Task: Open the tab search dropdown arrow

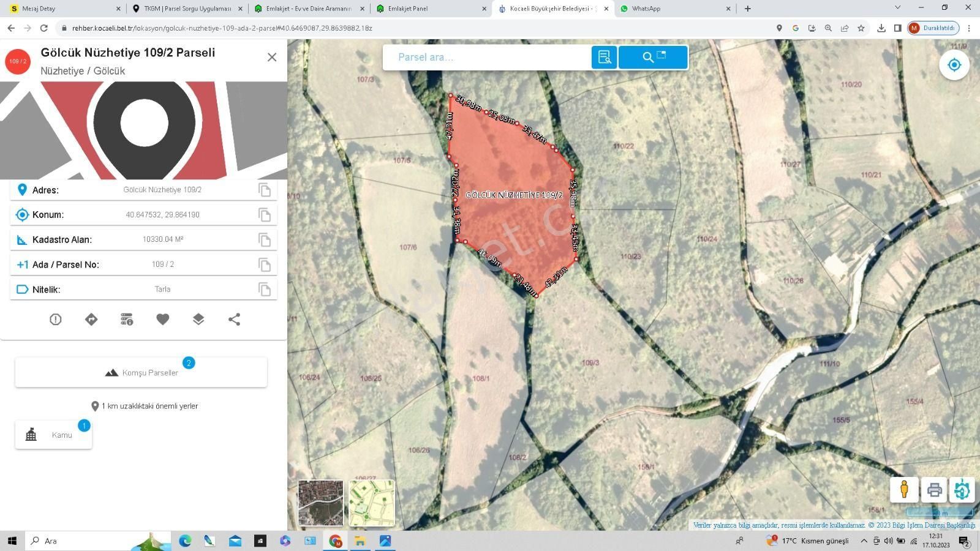Action: [x=897, y=8]
